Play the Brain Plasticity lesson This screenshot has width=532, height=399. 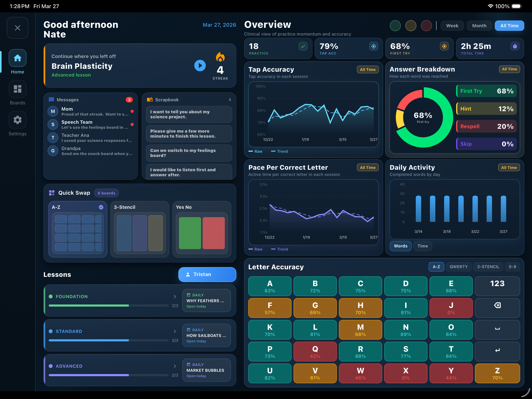tap(200, 65)
